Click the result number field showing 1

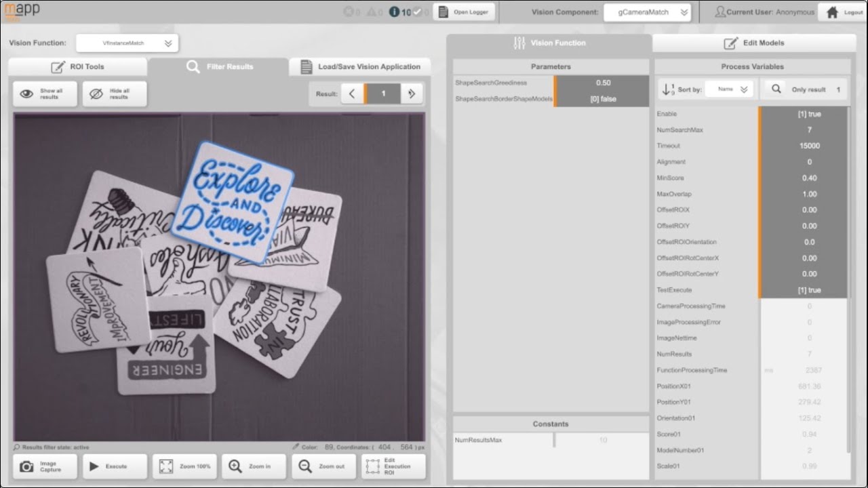[382, 94]
